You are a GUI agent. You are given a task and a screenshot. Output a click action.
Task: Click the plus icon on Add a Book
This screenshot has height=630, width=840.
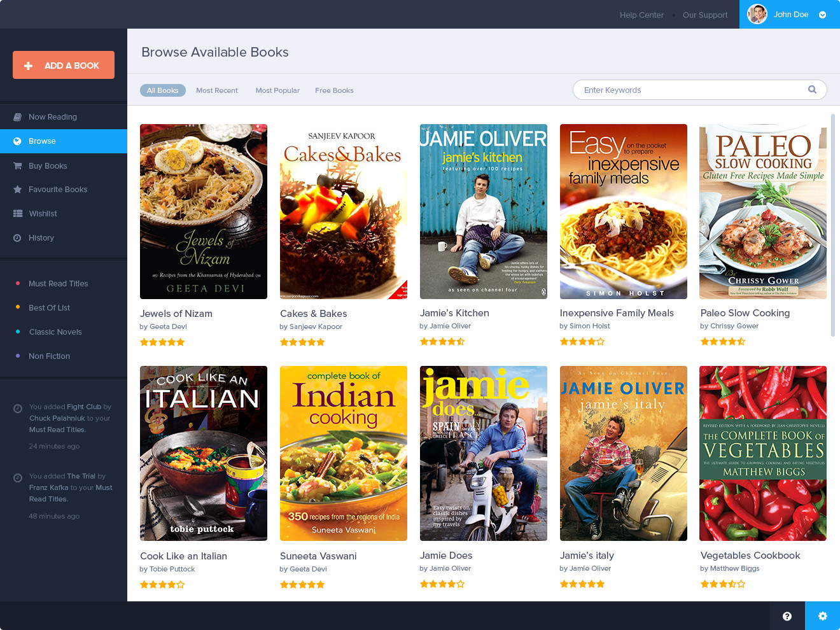(x=28, y=66)
